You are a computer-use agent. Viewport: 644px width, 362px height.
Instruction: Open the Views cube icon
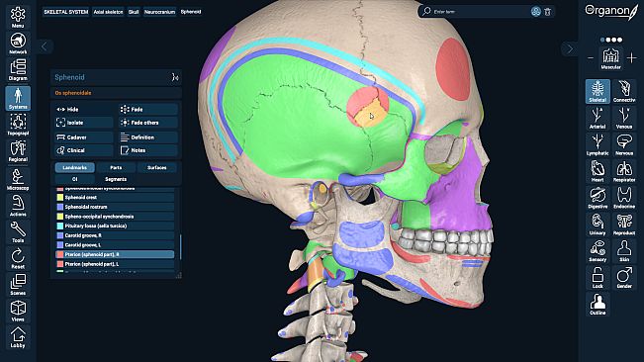coord(18,311)
